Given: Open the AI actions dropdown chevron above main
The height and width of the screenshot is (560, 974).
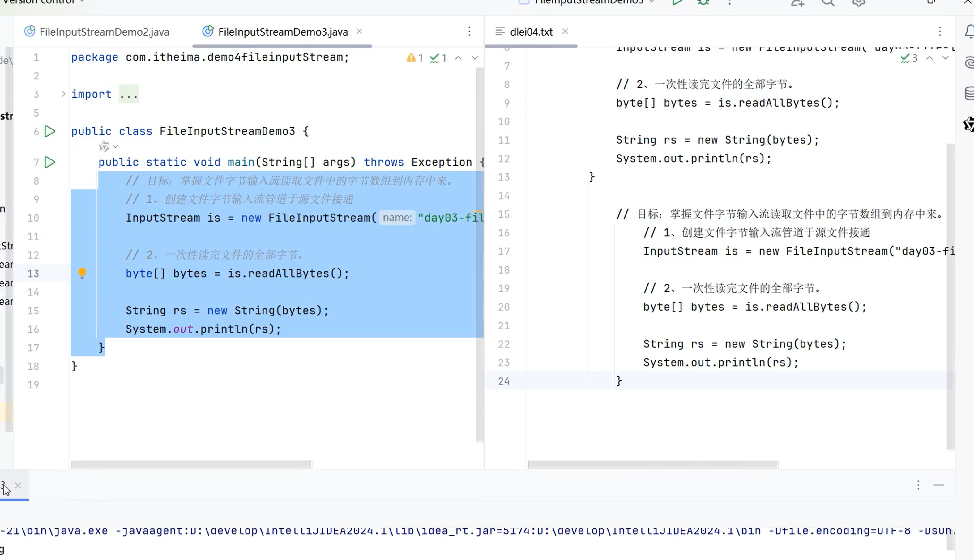Looking at the screenshot, I should pos(115,146).
